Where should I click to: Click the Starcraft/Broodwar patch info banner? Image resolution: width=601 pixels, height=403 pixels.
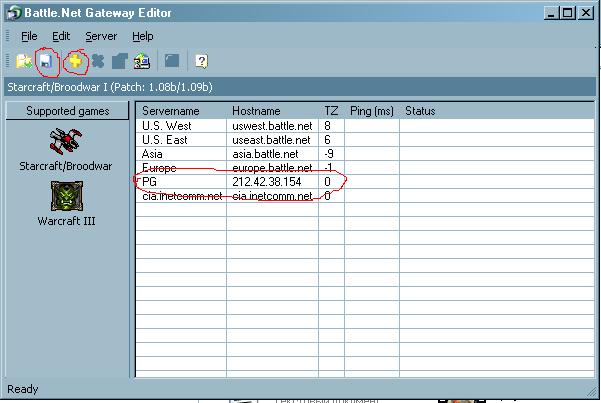tap(300, 87)
